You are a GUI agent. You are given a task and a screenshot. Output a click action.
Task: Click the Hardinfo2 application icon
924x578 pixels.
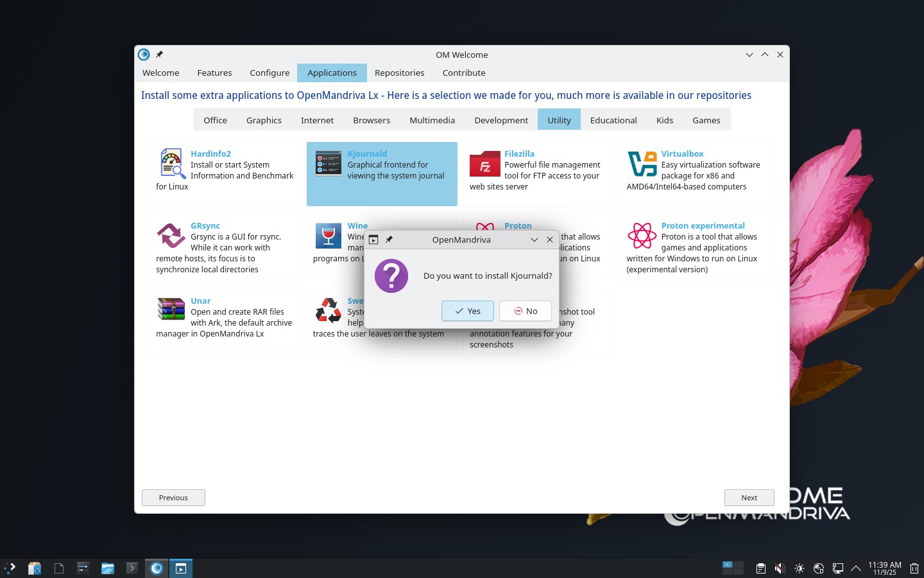pyautogui.click(x=171, y=164)
